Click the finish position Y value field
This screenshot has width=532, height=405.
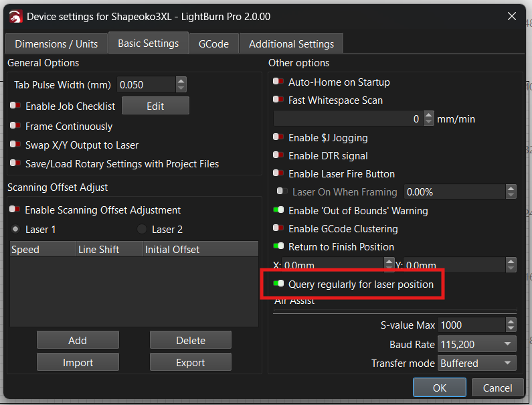coord(454,265)
